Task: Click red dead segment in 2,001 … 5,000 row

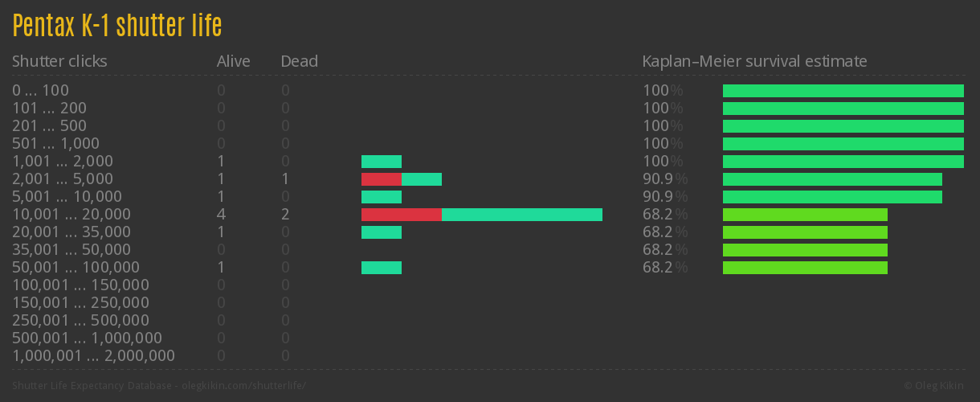Action: [x=381, y=179]
